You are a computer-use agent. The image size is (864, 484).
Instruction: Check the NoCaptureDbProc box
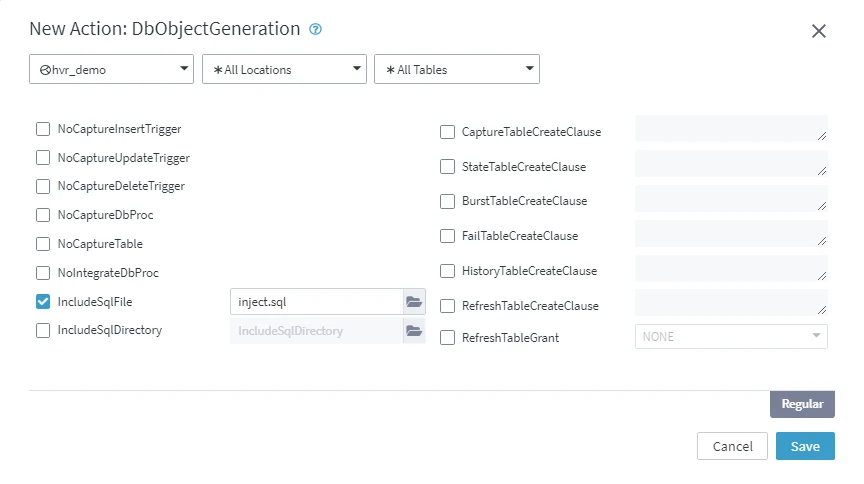point(43,215)
